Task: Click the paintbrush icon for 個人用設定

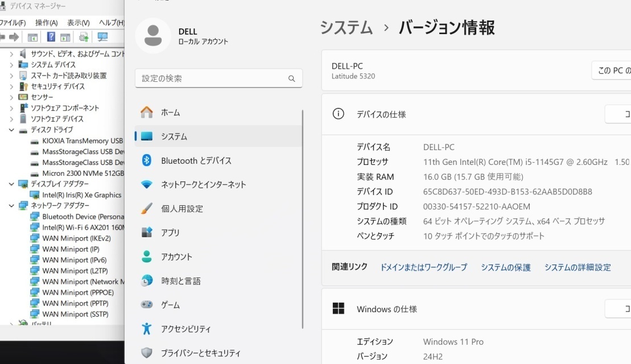Action: tap(147, 208)
